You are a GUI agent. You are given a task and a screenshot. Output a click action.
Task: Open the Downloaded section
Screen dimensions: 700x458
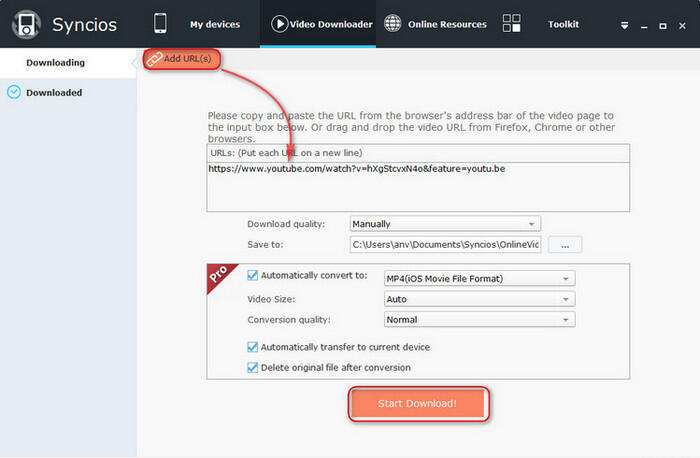[x=54, y=92]
